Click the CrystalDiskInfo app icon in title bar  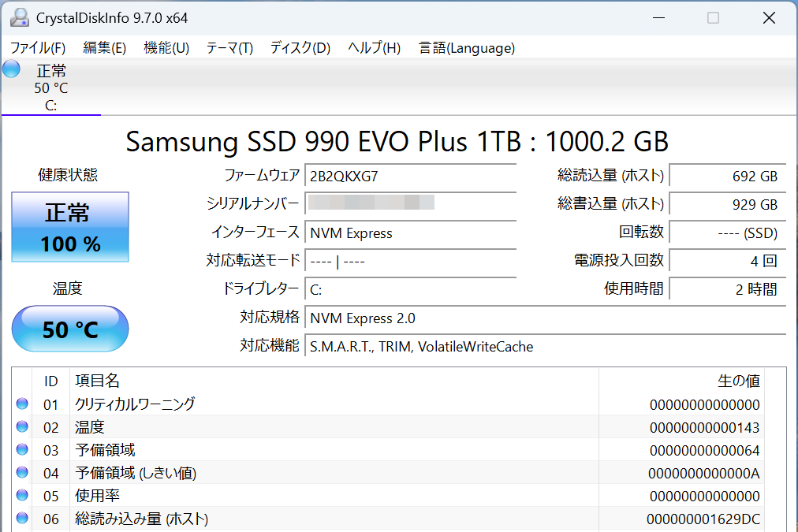(x=20, y=18)
